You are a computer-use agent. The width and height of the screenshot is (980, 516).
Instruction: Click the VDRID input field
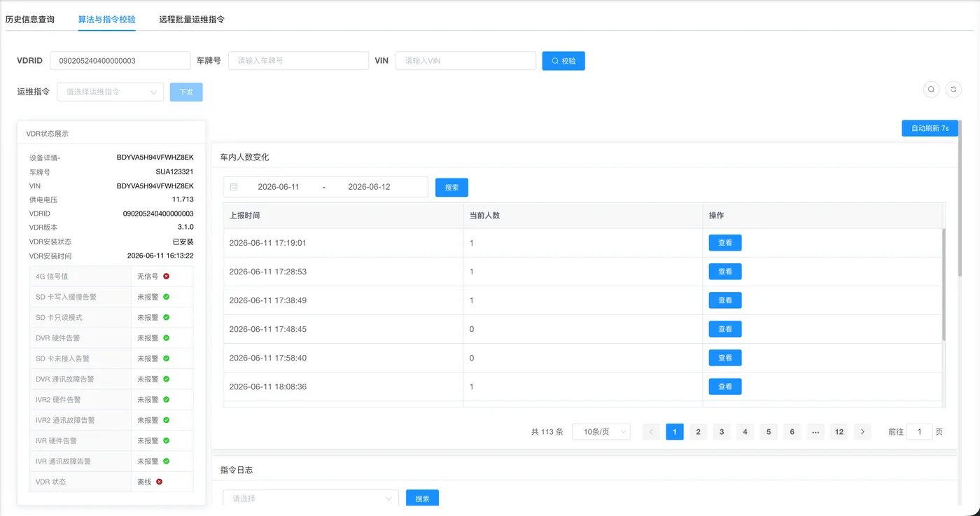pos(120,61)
